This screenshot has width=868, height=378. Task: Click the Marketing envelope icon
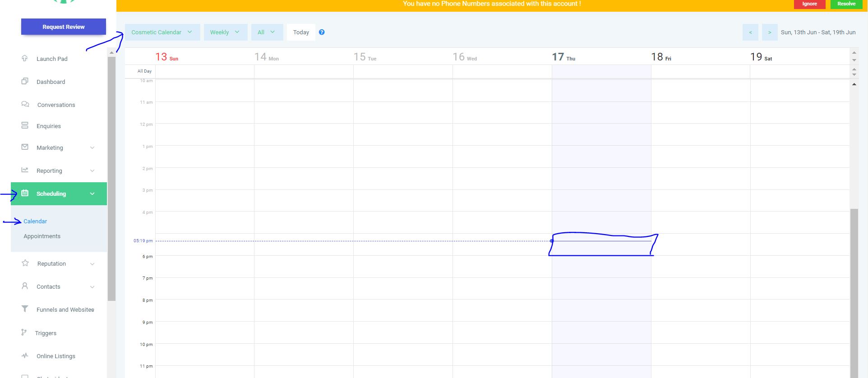point(25,147)
